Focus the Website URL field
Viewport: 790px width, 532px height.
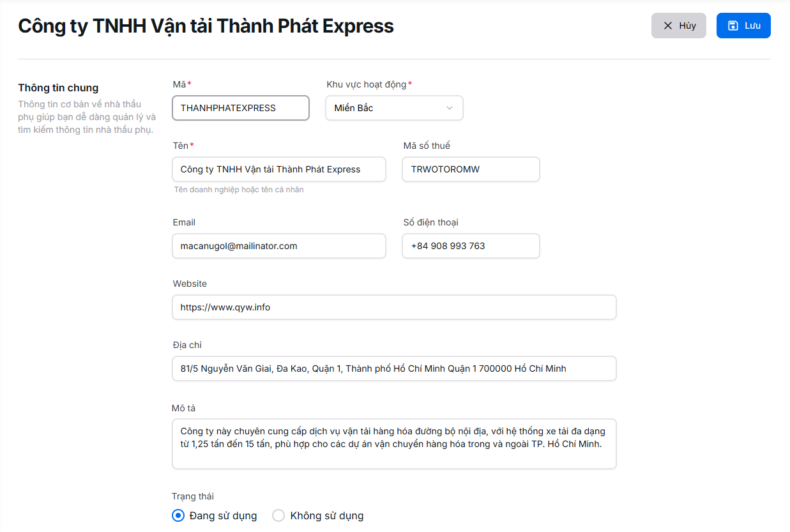click(x=394, y=307)
